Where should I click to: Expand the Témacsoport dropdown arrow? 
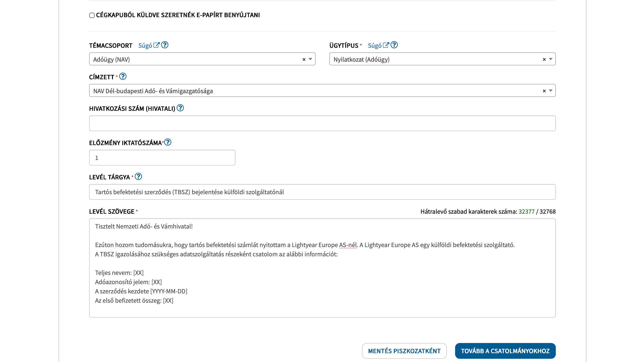pos(310,59)
